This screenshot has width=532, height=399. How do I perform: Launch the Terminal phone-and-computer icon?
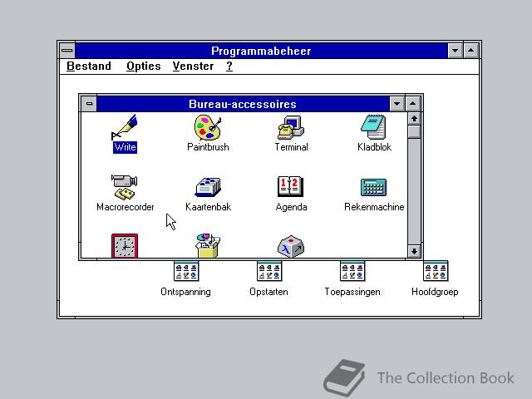click(x=291, y=127)
